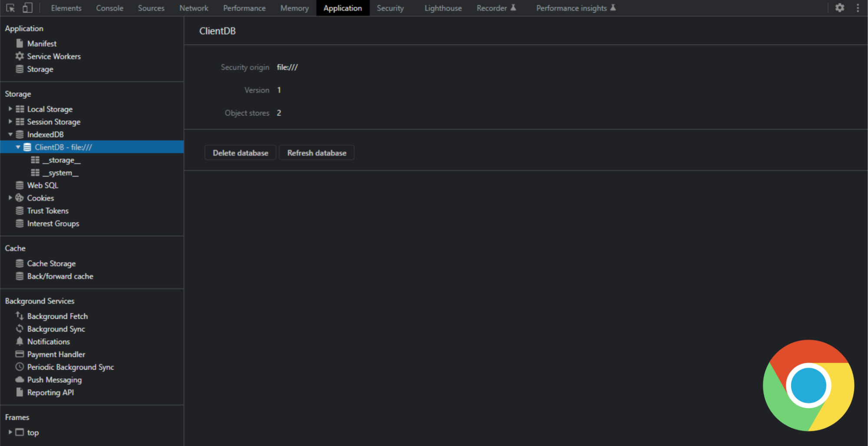868x446 pixels.
Task: Click the Push Messaging cloud icon
Action: (x=20, y=380)
